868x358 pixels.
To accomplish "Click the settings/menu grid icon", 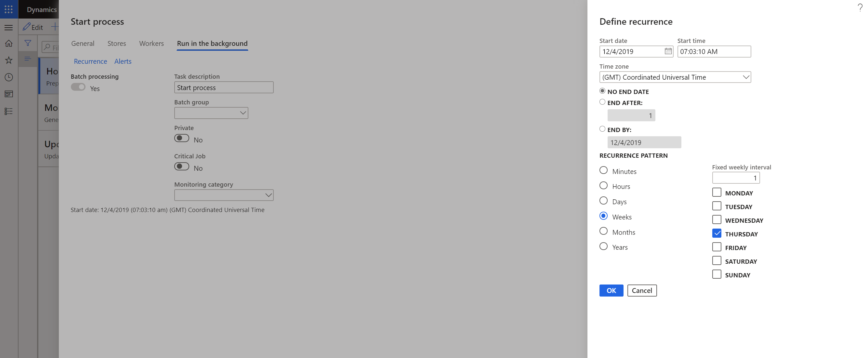I will pos(8,8).
